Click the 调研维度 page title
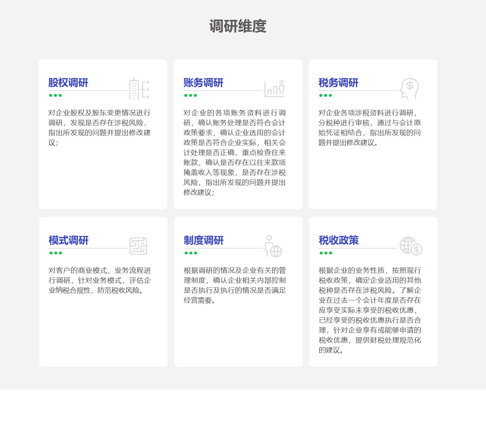The width and height of the screenshot is (486, 448). 238,26
